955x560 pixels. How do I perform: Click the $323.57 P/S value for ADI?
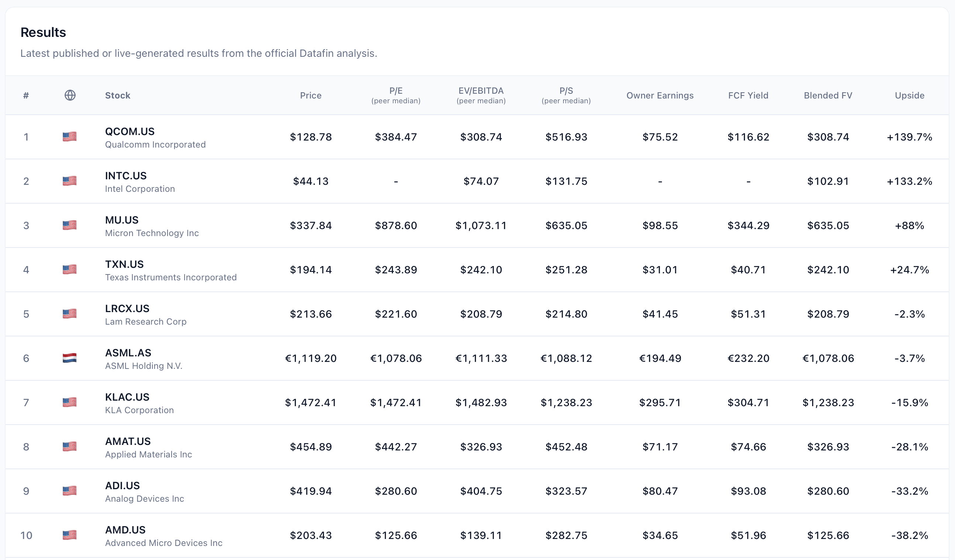point(566,491)
